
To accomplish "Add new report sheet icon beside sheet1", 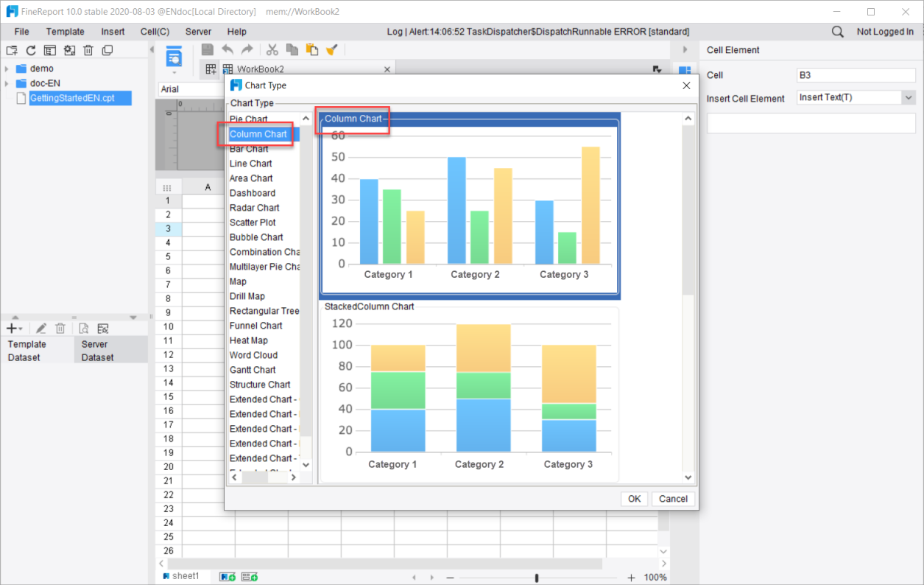I will pos(228,576).
